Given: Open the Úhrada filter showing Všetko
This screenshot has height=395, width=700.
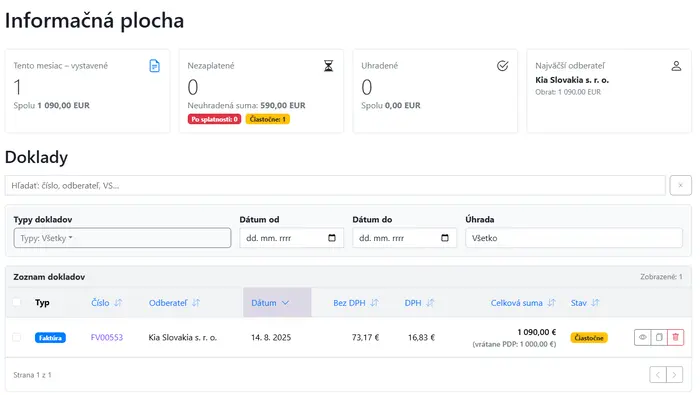Looking at the screenshot, I should (574, 238).
